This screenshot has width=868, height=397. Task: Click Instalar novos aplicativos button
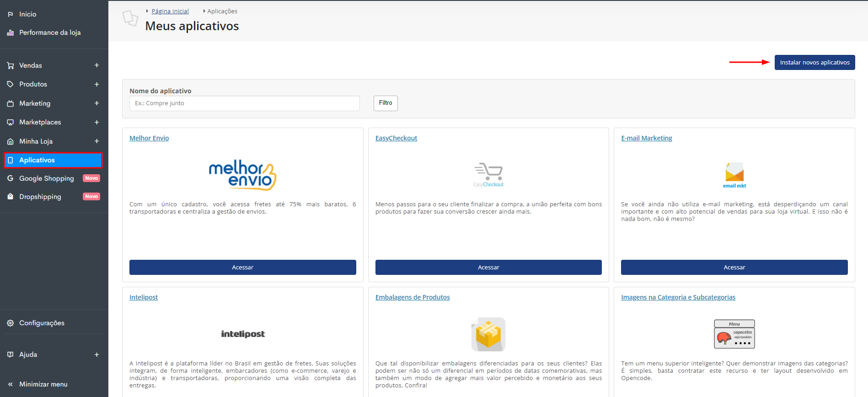click(814, 63)
